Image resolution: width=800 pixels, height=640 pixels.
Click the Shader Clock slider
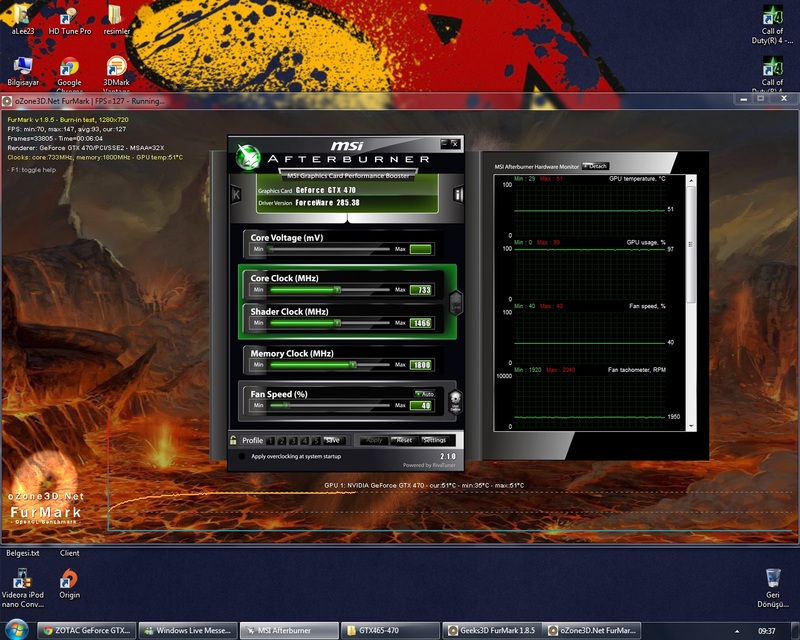pyautogui.click(x=329, y=323)
